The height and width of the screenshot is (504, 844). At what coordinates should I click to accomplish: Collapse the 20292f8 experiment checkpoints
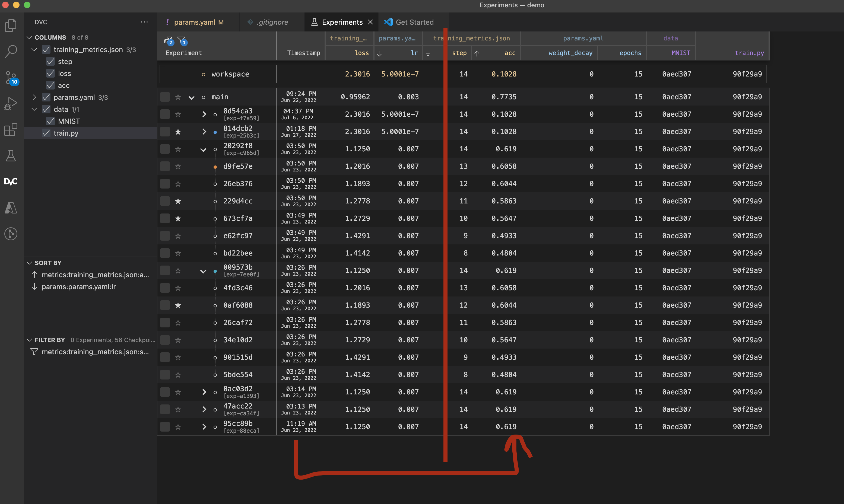203,149
